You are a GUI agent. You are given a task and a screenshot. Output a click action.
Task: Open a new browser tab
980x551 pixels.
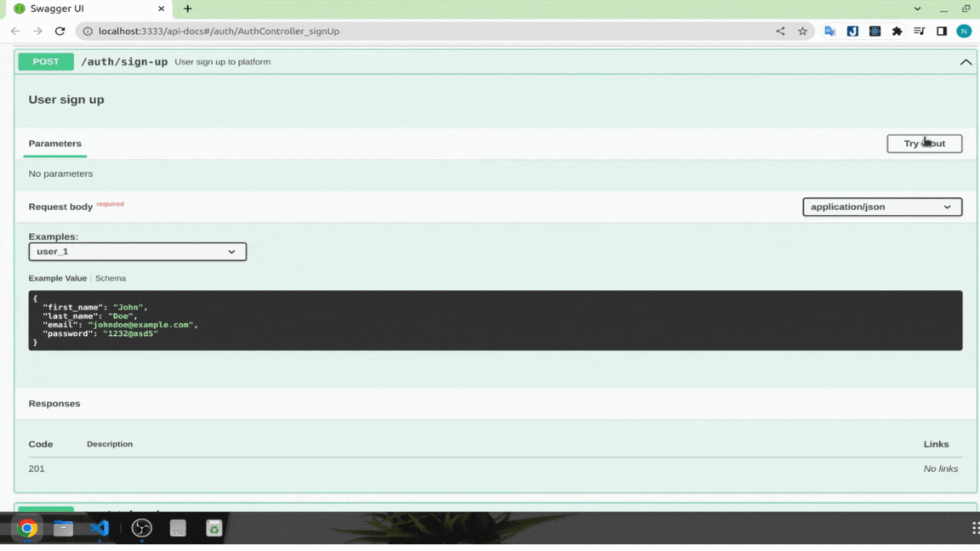(187, 9)
